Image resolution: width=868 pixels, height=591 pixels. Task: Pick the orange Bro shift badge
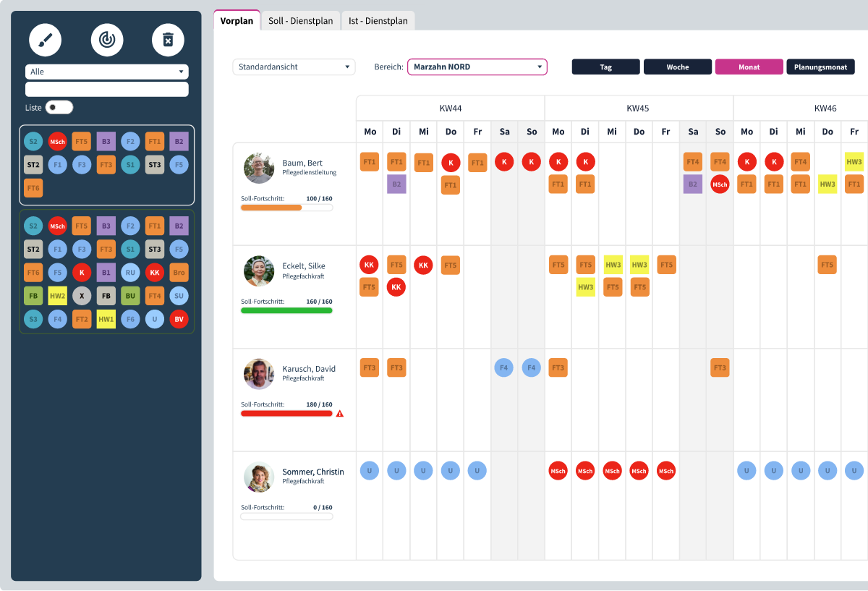tap(179, 273)
